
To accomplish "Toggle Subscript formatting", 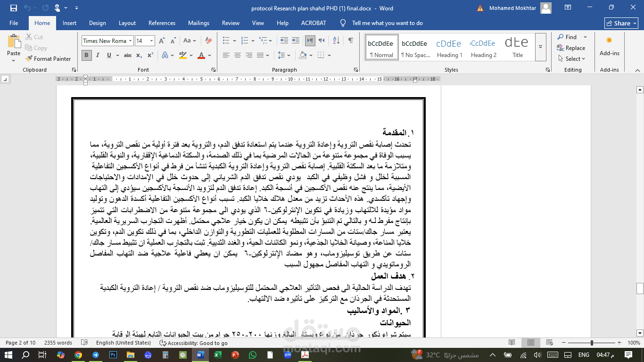I will coord(139,55).
